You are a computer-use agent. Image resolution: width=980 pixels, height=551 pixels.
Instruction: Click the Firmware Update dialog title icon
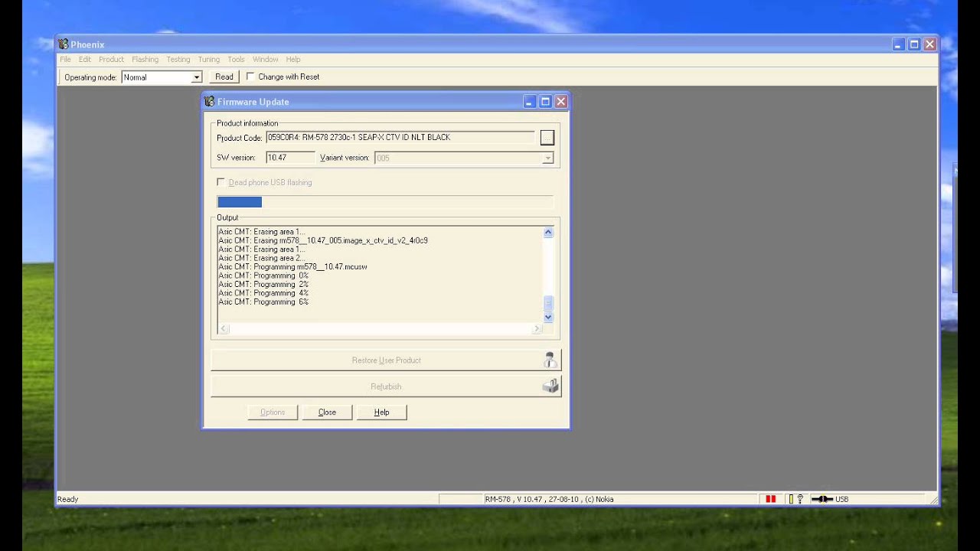[x=210, y=101]
